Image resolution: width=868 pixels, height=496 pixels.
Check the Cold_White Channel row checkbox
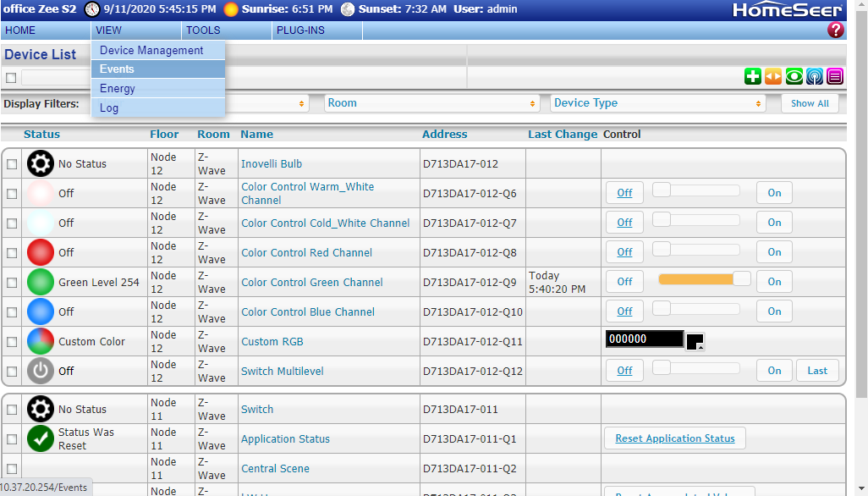tap(12, 223)
